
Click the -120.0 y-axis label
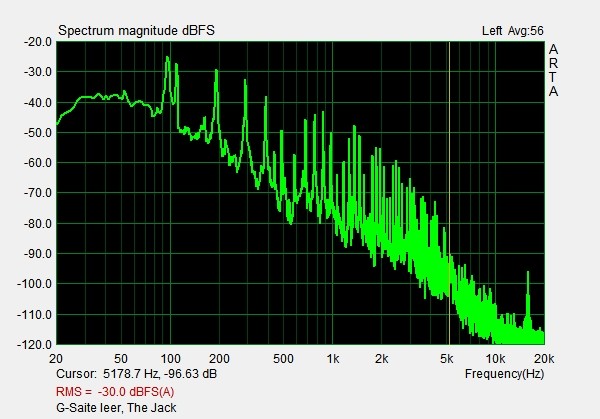(34, 345)
